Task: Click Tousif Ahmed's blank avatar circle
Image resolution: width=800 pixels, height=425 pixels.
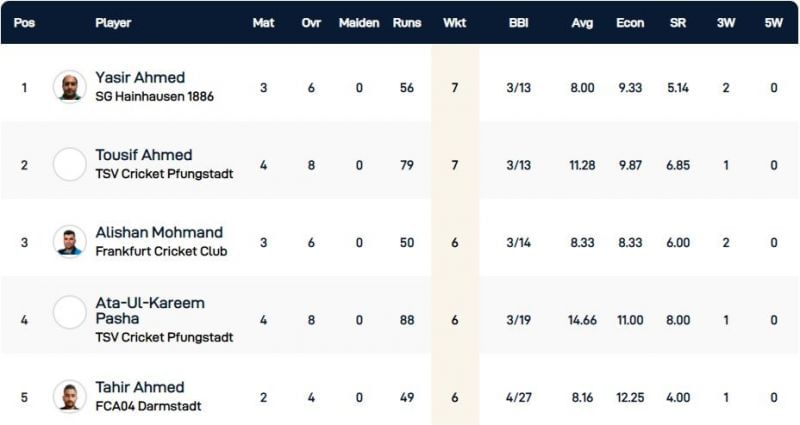Action: [x=70, y=164]
